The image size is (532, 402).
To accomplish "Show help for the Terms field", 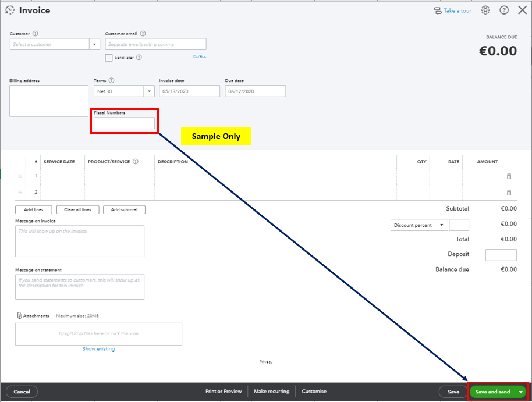I will [111, 80].
